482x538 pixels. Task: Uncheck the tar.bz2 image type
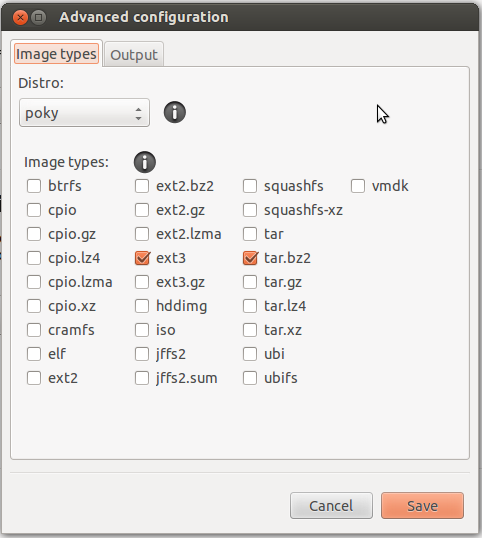point(250,258)
